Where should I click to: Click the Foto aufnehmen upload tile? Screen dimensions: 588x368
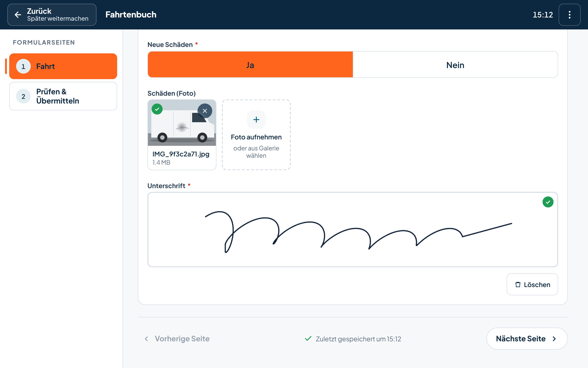(x=256, y=135)
